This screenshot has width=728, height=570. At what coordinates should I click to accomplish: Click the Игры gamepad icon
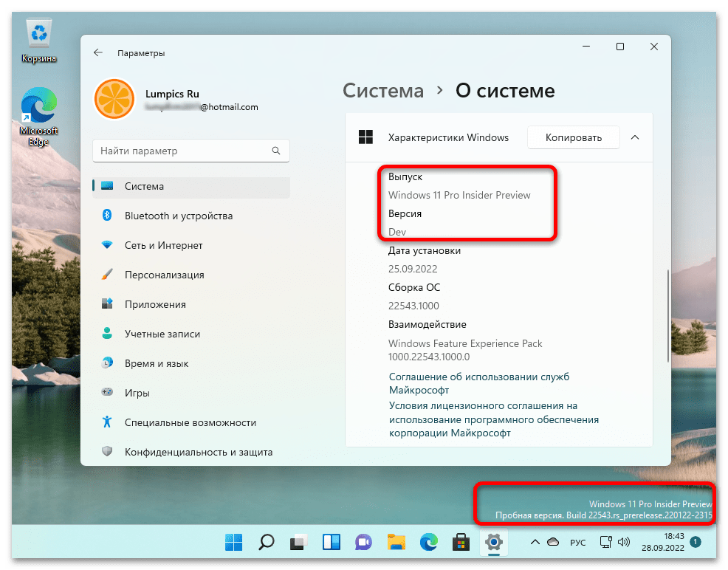point(107,392)
